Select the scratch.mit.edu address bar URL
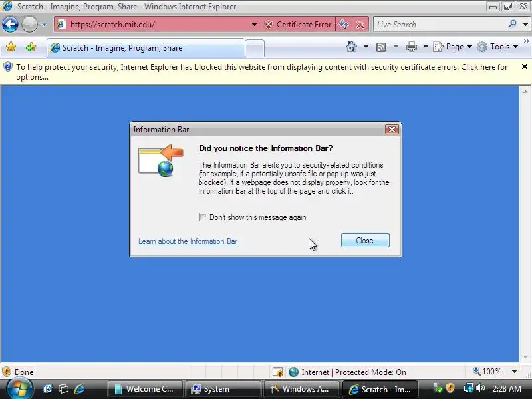The image size is (532, 399). point(112,25)
